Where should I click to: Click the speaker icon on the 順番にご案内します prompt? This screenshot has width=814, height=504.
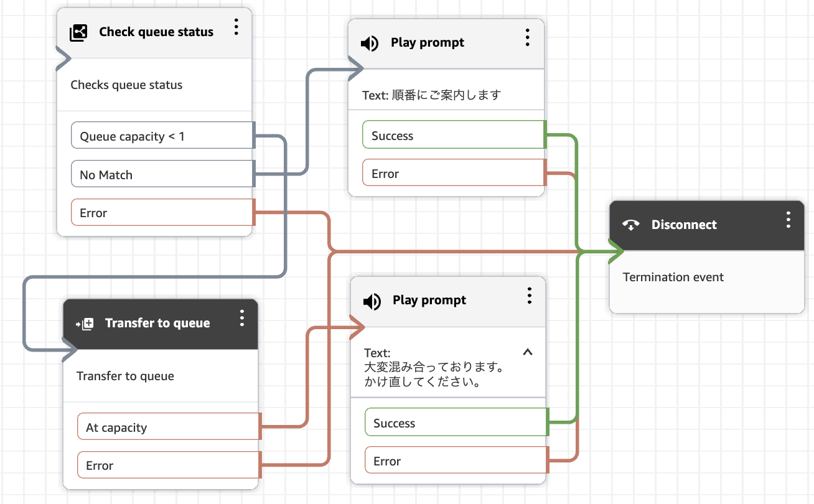(370, 43)
